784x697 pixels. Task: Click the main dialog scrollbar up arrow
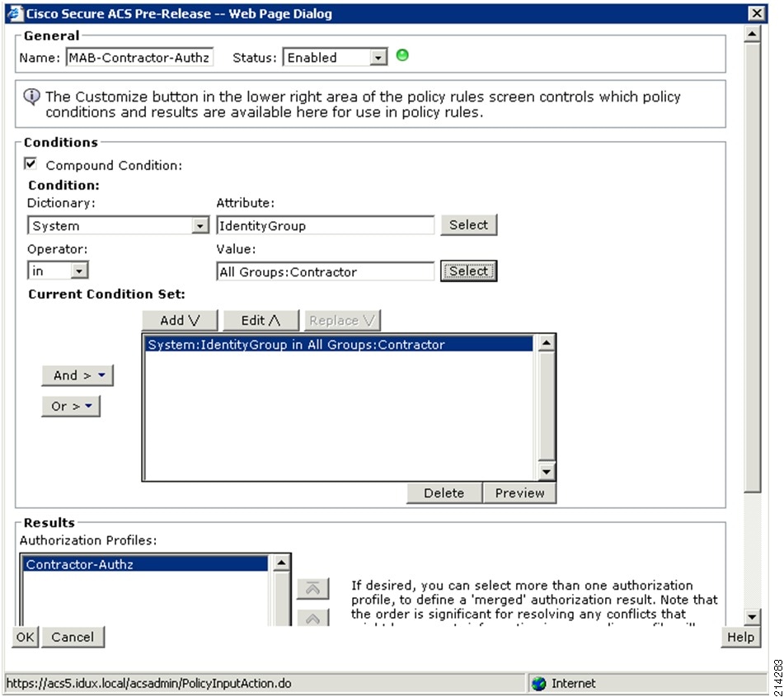(x=752, y=34)
